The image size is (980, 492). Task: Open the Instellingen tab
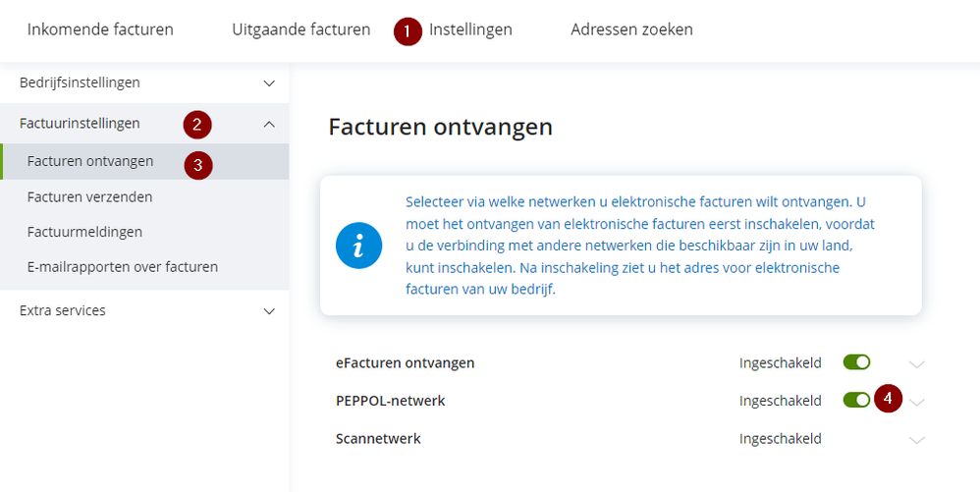pos(470,29)
